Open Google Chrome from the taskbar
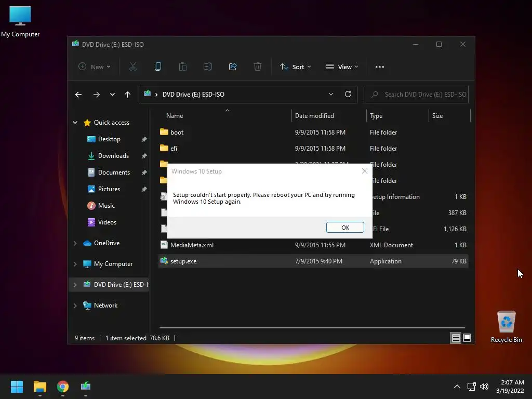The height and width of the screenshot is (399, 532). pyautogui.click(x=63, y=387)
